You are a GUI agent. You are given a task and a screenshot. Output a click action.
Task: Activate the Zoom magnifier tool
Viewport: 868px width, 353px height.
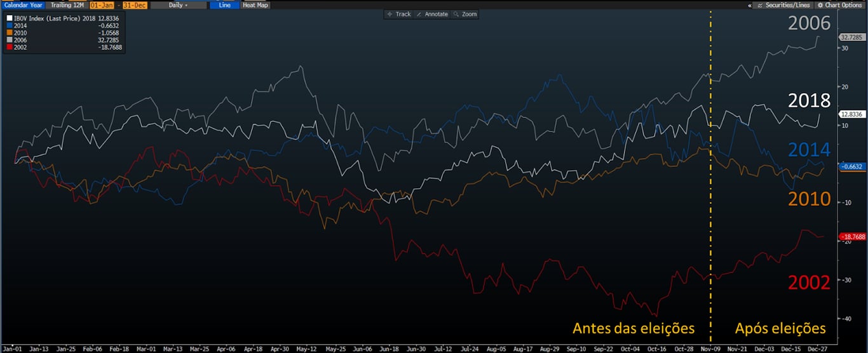[x=465, y=14]
